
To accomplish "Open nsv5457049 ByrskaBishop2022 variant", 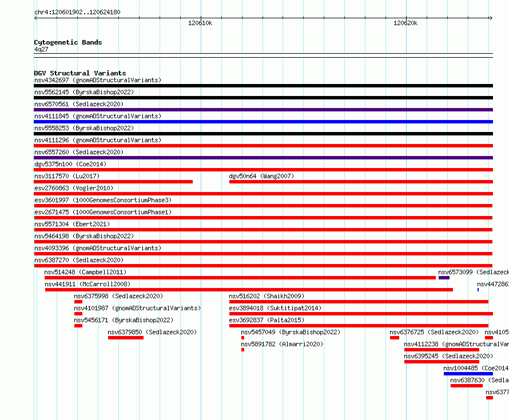I will (291, 332).
